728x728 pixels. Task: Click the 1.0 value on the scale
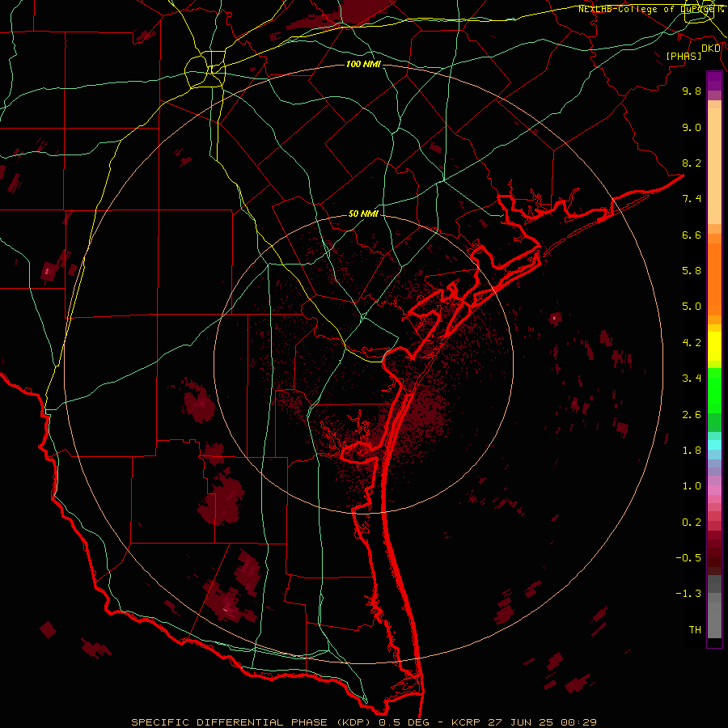click(692, 486)
